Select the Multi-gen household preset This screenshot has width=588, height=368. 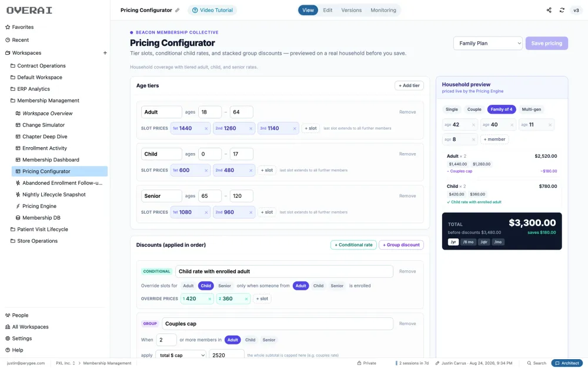[532, 110]
